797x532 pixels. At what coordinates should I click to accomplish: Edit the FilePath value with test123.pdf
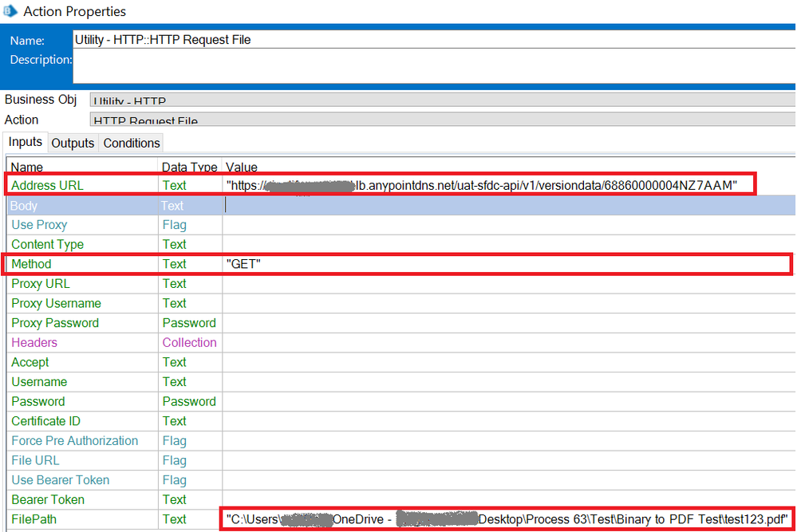507,519
